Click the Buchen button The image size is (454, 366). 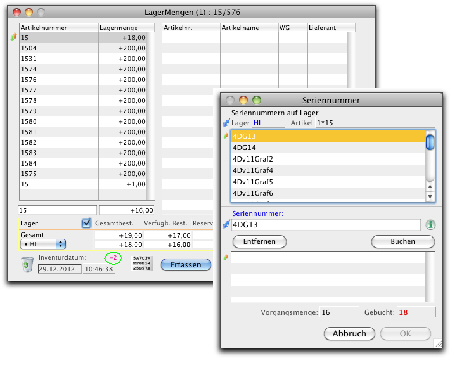click(x=403, y=242)
